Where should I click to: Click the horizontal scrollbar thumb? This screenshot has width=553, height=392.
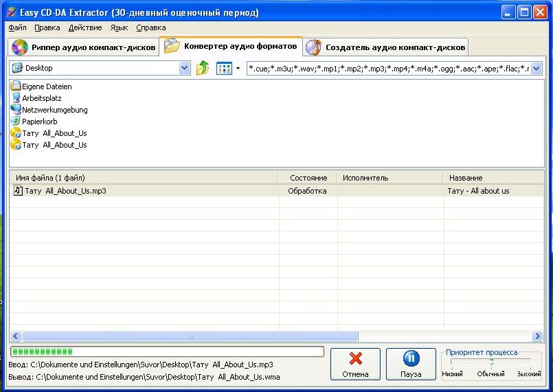pos(190,336)
